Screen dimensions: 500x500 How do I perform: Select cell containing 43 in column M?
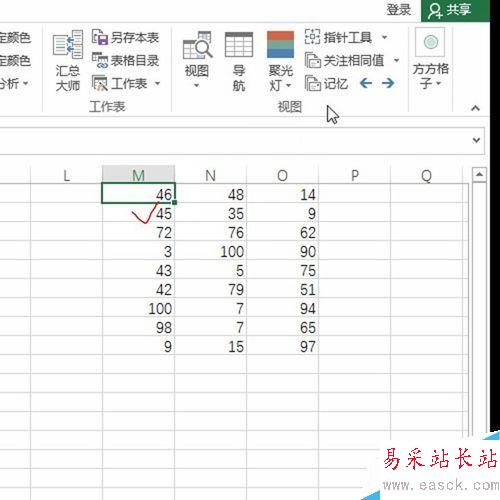tap(138, 269)
